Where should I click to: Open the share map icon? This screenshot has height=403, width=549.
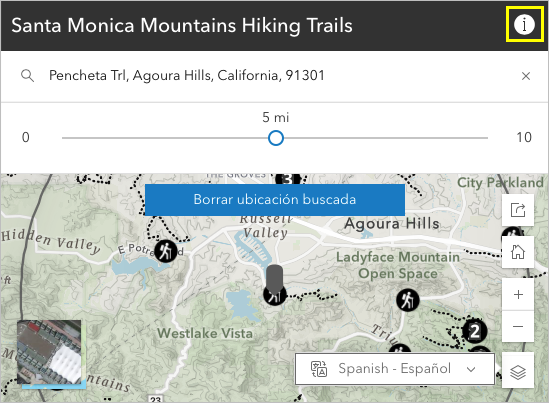(x=518, y=210)
